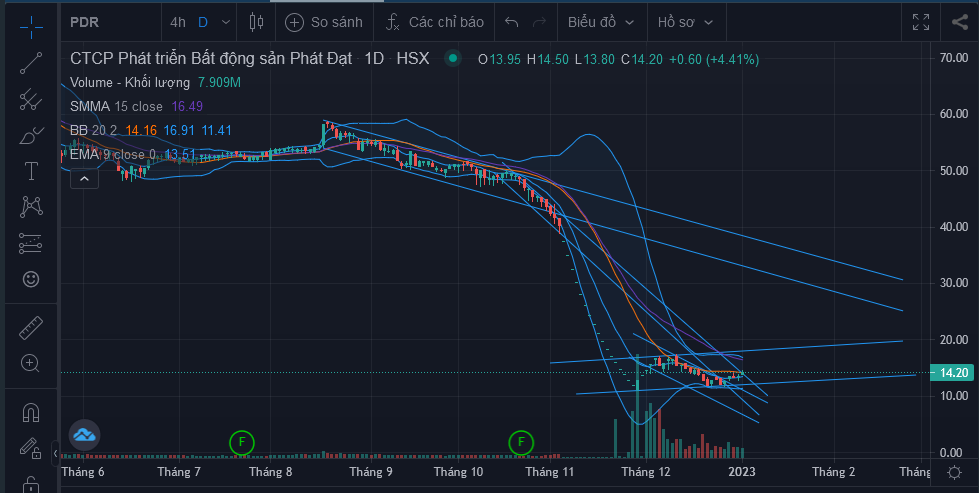The width and height of the screenshot is (979, 493).
Task: Collapse the indicator legend list
Action: click(x=84, y=179)
